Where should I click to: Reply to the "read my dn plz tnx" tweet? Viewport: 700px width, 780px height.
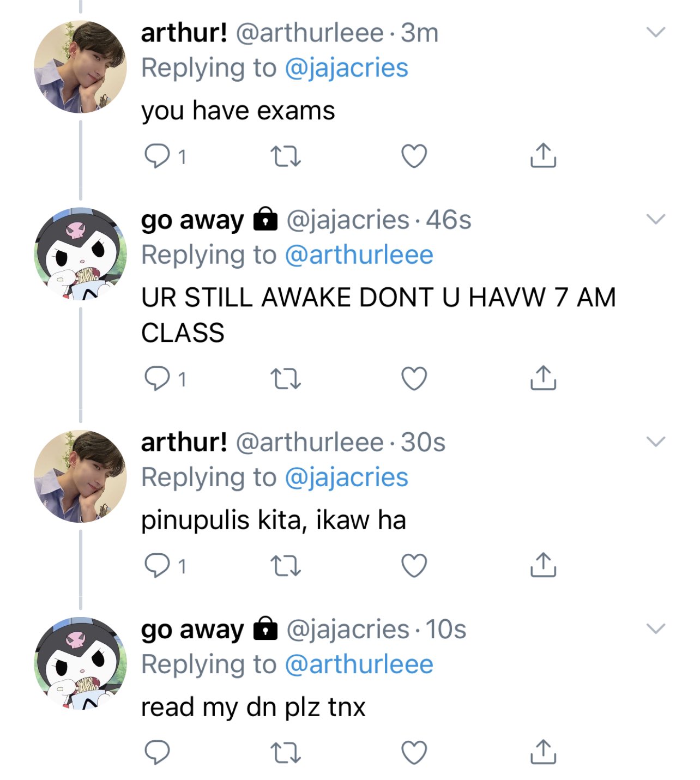pyautogui.click(x=157, y=752)
